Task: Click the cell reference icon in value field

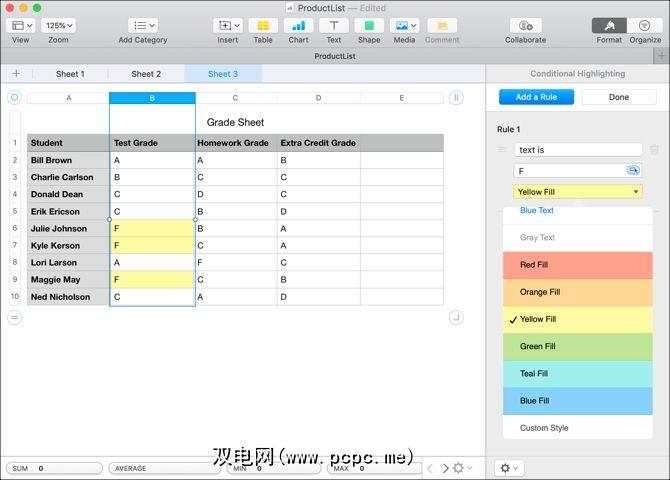Action: point(633,171)
